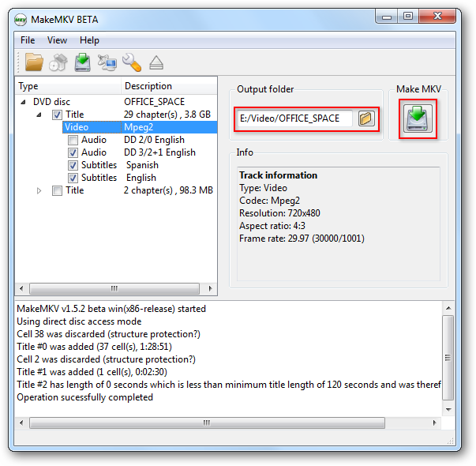Screen dimensions: 476x466
Task: Minimize the MakeMKV window
Action: click(387, 17)
